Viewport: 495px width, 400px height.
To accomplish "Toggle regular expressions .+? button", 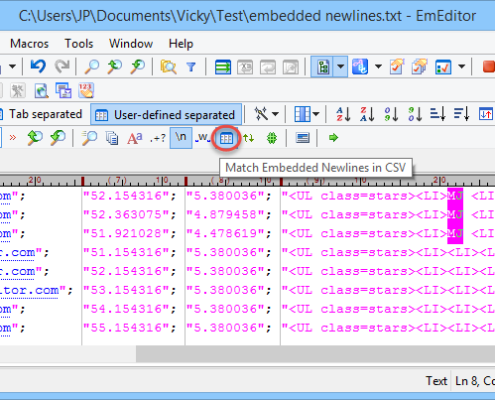I will 157,138.
